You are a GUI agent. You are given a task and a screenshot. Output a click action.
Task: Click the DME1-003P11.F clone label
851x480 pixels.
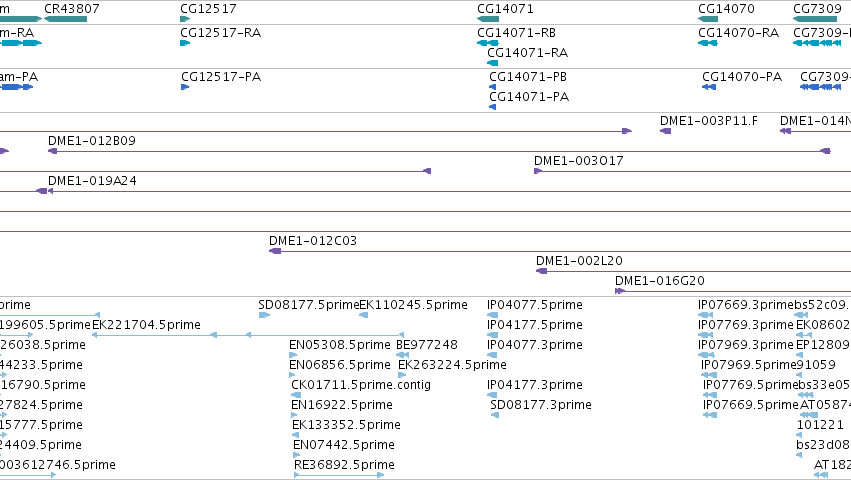point(709,121)
